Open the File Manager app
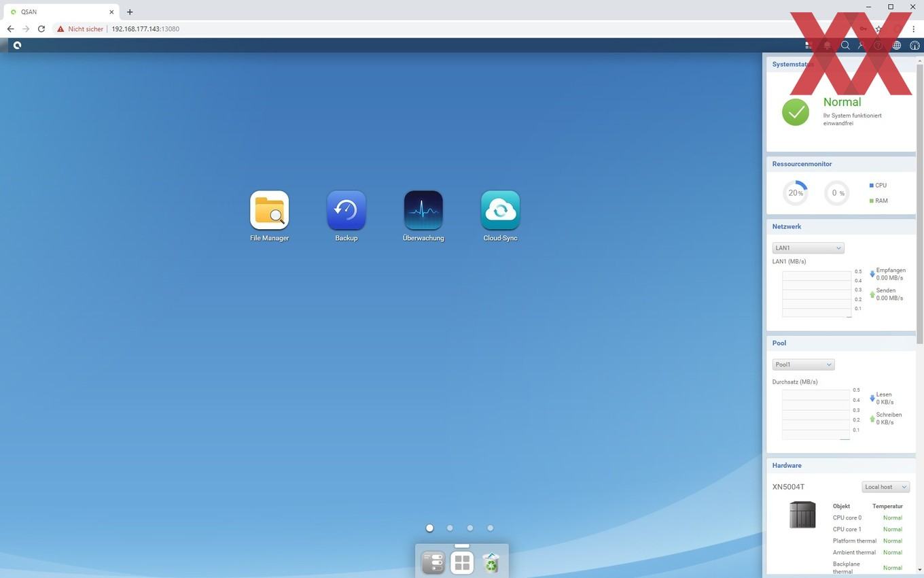The image size is (924, 578). coord(269,210)
